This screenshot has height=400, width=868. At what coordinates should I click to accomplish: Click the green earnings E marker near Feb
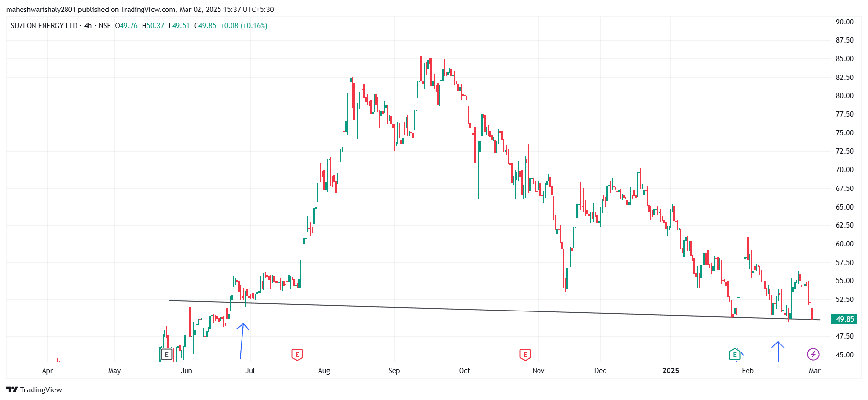click(735, 355)
